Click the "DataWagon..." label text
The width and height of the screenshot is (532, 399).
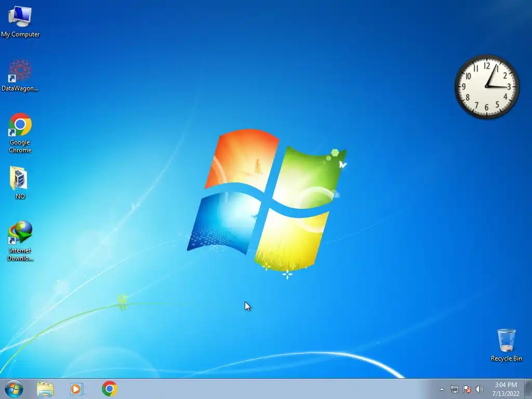[x=20, y=88]
